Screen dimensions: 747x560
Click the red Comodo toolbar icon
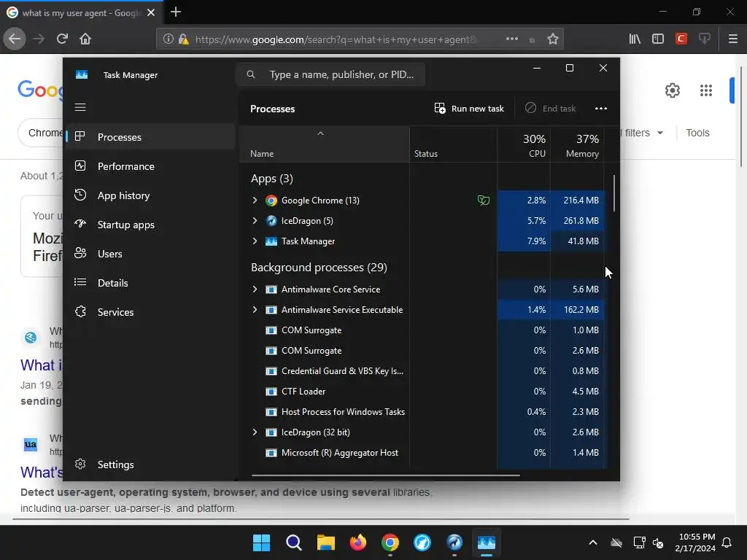point(681,39)
